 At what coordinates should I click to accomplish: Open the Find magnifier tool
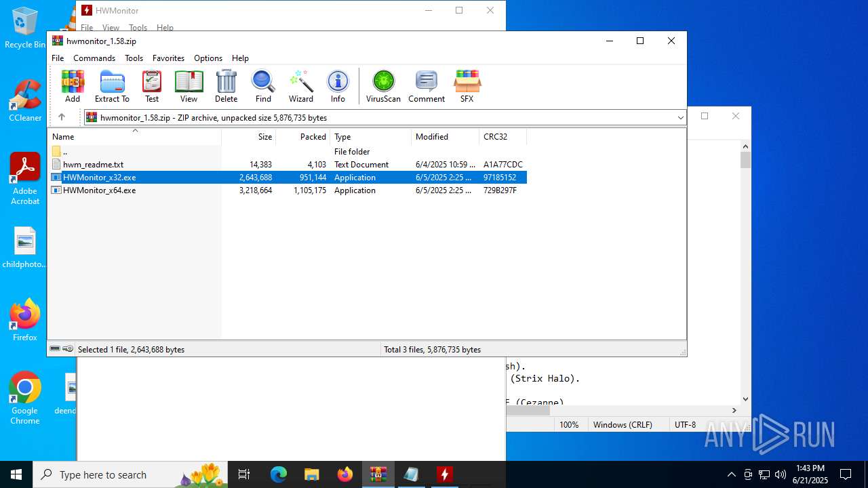[263, 86]
